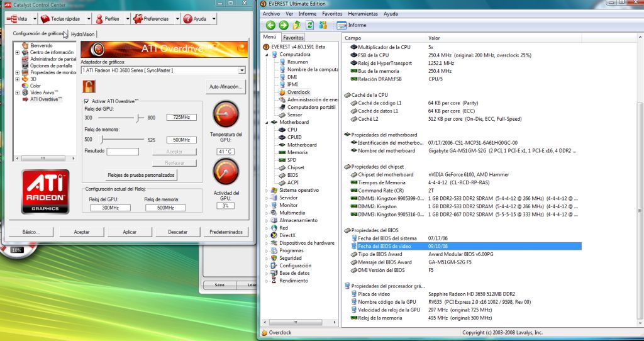
Task: Select Overclock in EVEREST tree
Action: pyautogui.click(x=299, y=92)
